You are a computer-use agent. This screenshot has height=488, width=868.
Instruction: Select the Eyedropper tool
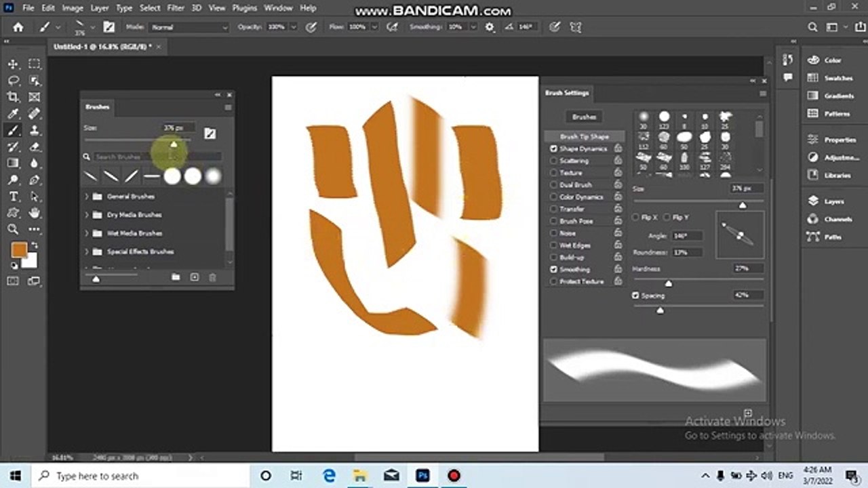13,114
